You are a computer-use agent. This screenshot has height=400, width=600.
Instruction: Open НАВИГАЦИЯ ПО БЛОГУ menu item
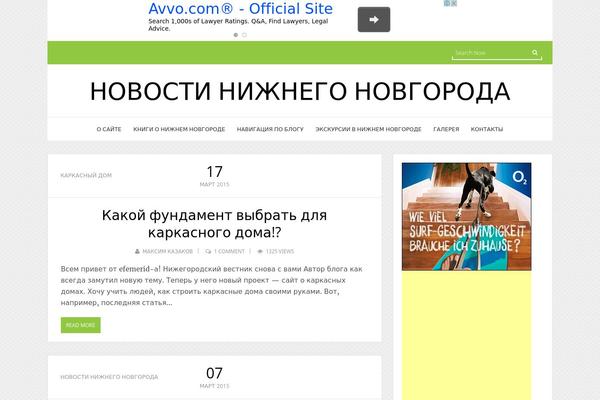(270, 129)
